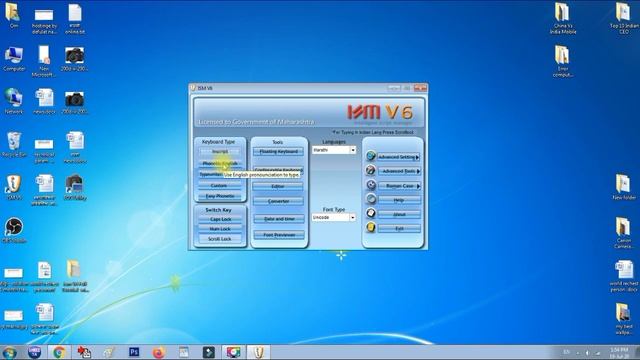Viewport: 640px width, 360px height.
Task: Click the round icon beside Advanced Setting
Action: tap(371, 156)
